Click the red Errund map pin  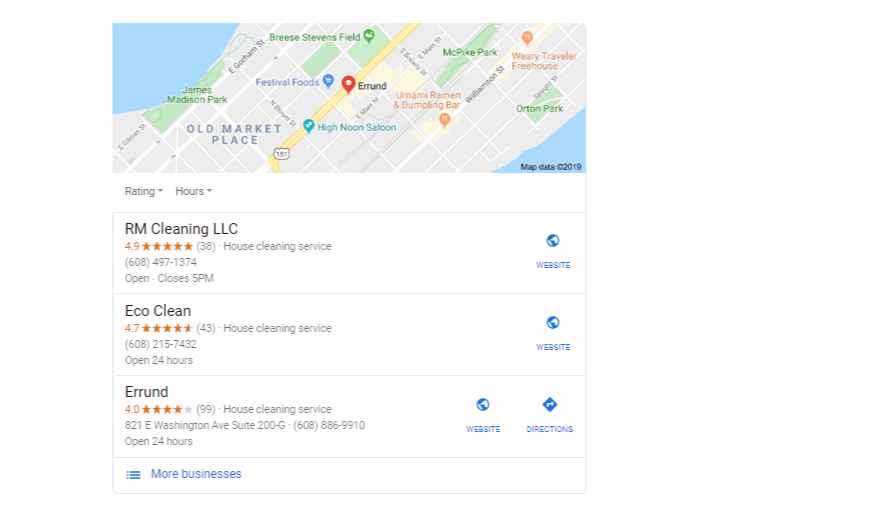click(x=348, y=84)
